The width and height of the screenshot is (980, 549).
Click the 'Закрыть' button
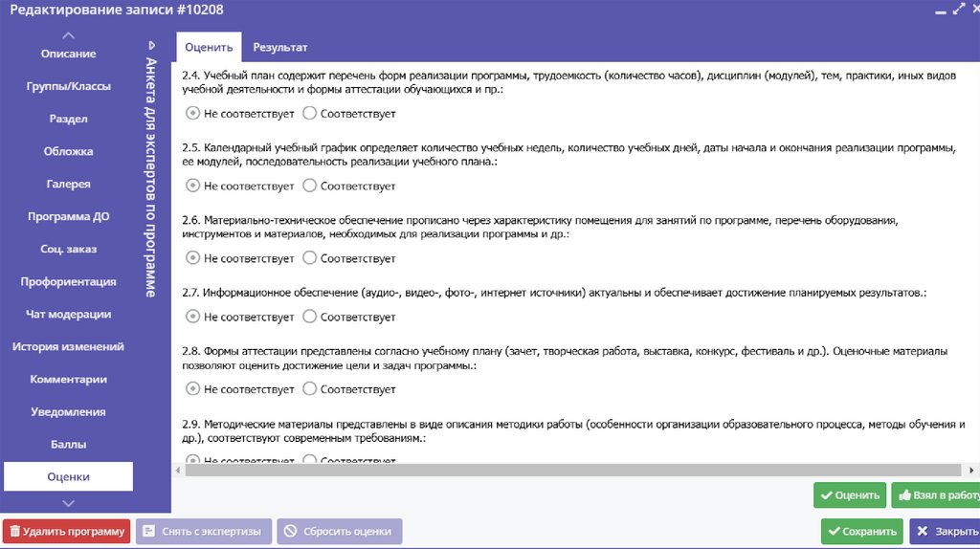[946, 532]
